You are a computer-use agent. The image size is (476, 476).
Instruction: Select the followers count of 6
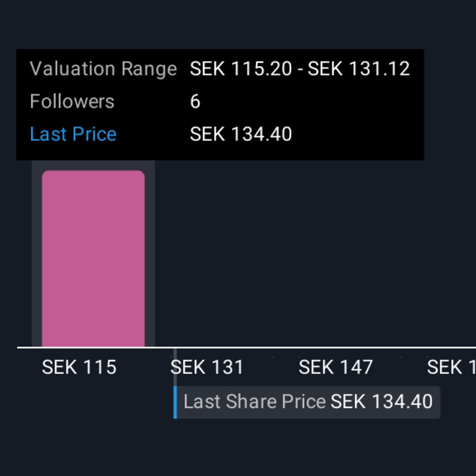point(195,101)
